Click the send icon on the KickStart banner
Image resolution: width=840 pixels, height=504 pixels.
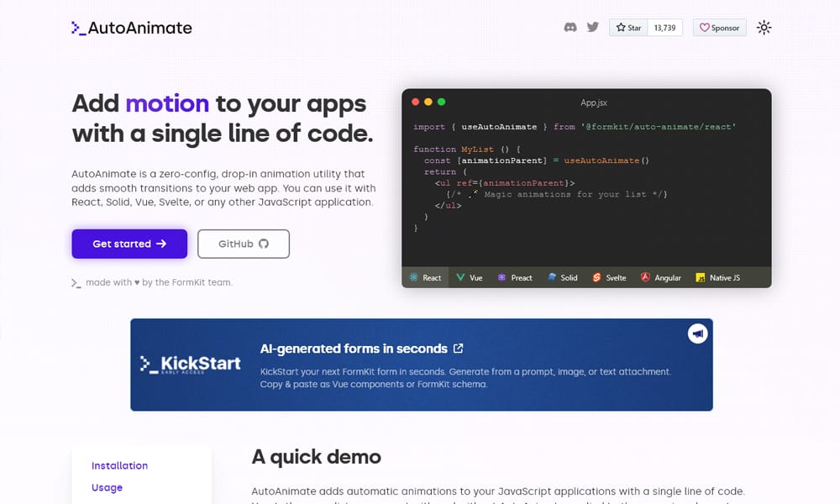click(697, 333)
